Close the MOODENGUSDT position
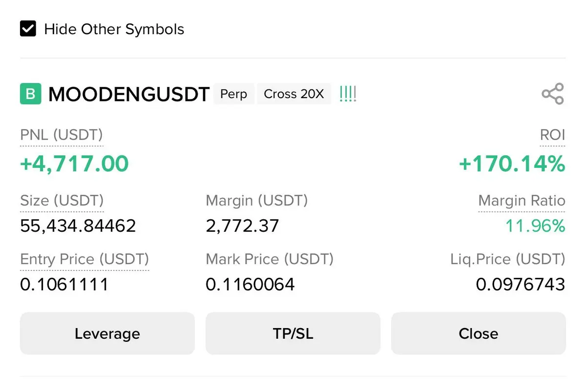 479,333
